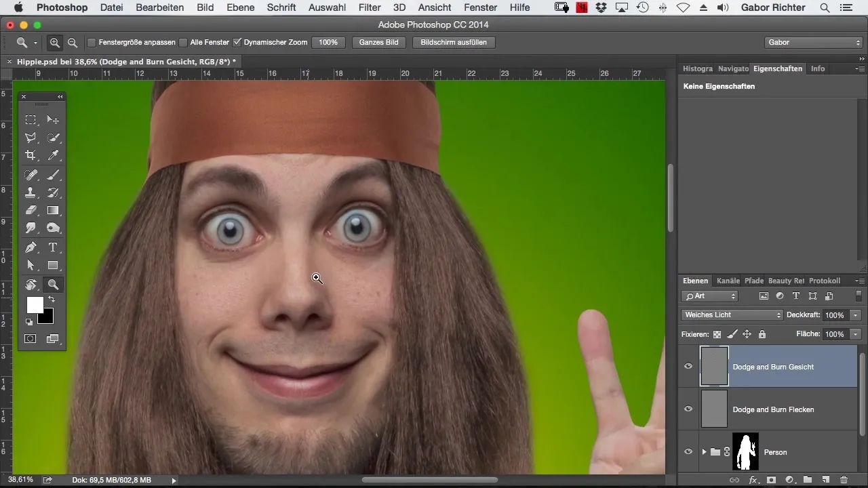Select the Rectangular Marquee tool
Viewport: 868px width, 488px height.
pos(31,120)
